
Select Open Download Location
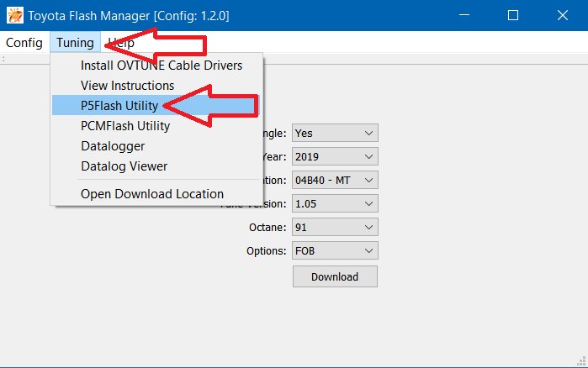[156, 194]
